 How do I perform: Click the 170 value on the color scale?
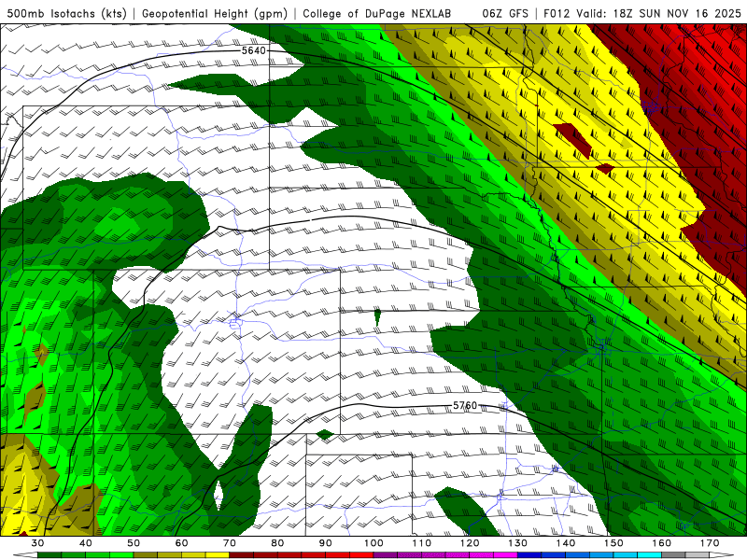pos(710,543)
